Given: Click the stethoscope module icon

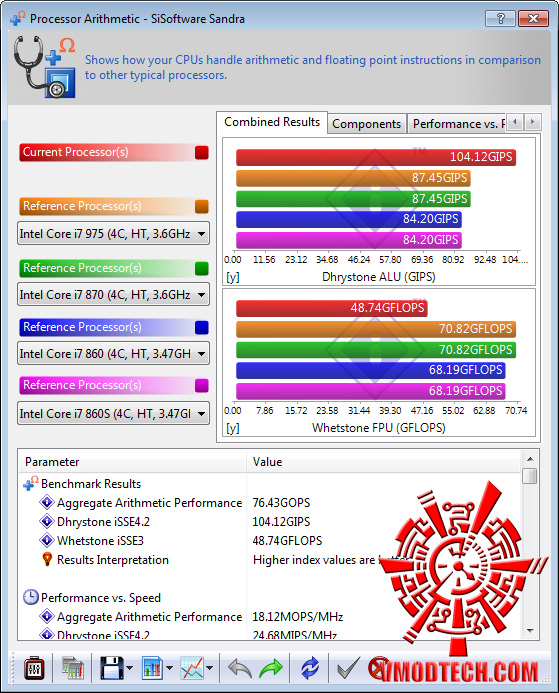Looking at the screenshot, I should point(44,67).
